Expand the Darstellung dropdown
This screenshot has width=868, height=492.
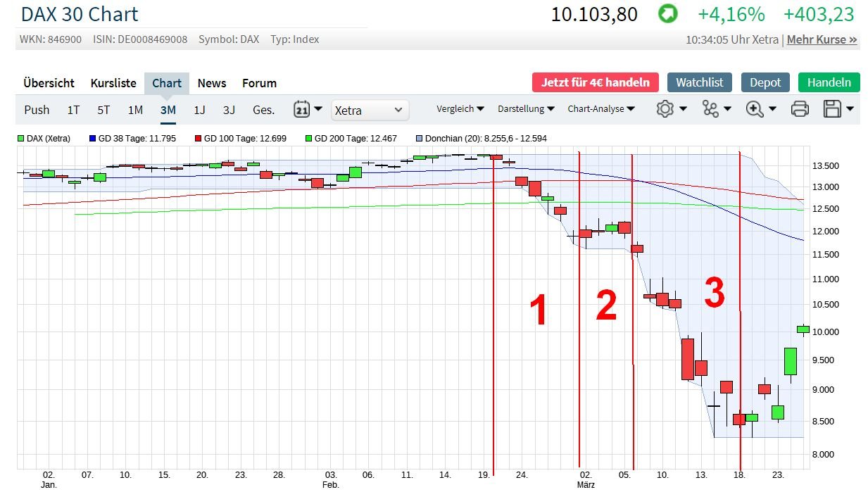coord(526,109)
